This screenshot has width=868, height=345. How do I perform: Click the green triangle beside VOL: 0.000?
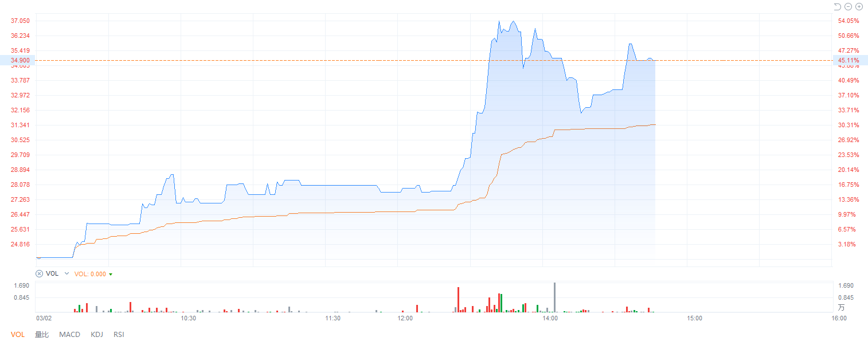click(x=111, y=275)
